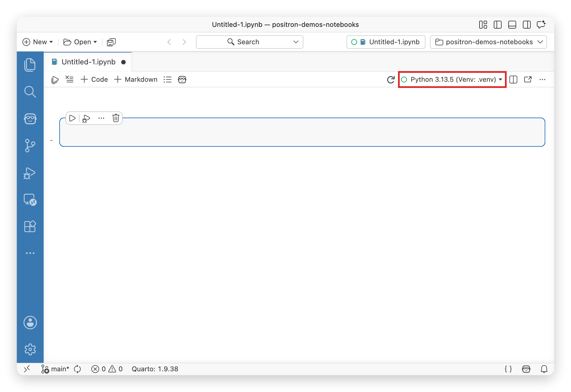571x392 pixels.
Task: Open the Open dropdown menu
Action: point(80,42)
